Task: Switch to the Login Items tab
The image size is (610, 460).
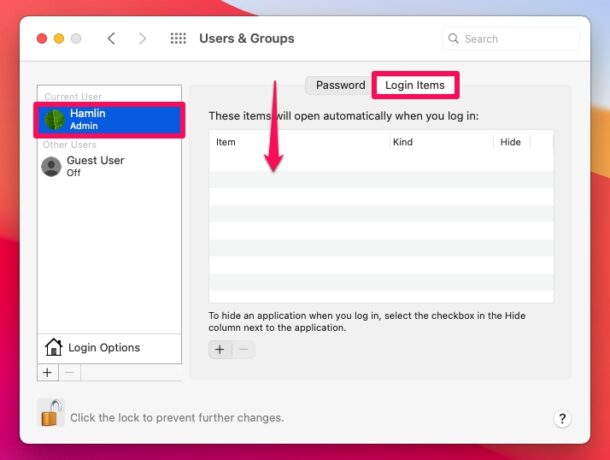Action: tap(415, 85)
